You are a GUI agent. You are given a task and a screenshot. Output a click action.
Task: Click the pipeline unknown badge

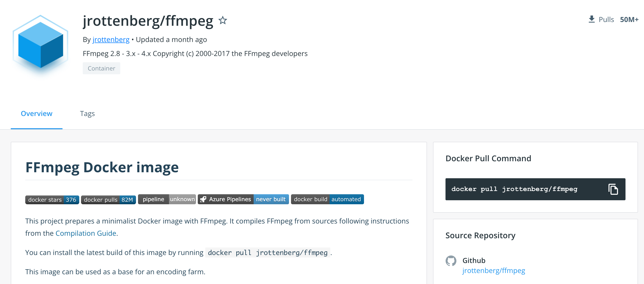[x=167, y=199]
